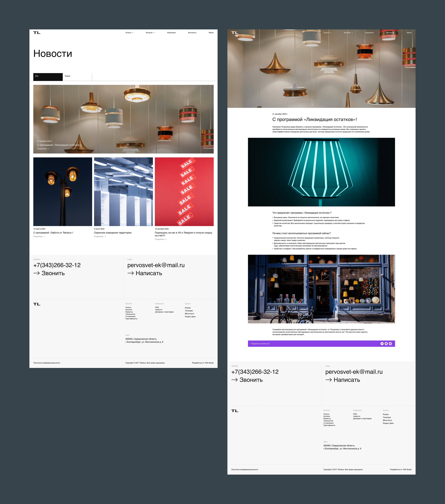Click the arrow next to «Звонить» on the left page
Viewport: 445px width, 504px height.
(36, 273)
